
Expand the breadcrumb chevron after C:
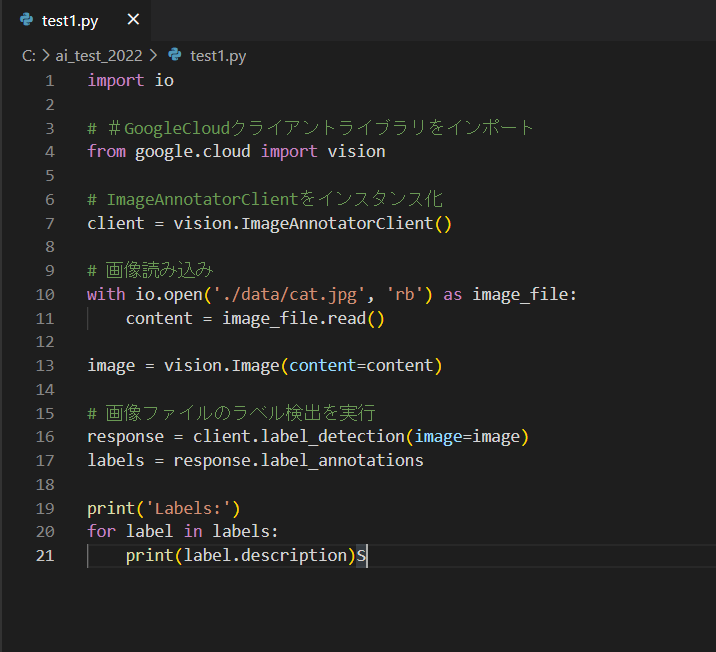tap(46, 56)
